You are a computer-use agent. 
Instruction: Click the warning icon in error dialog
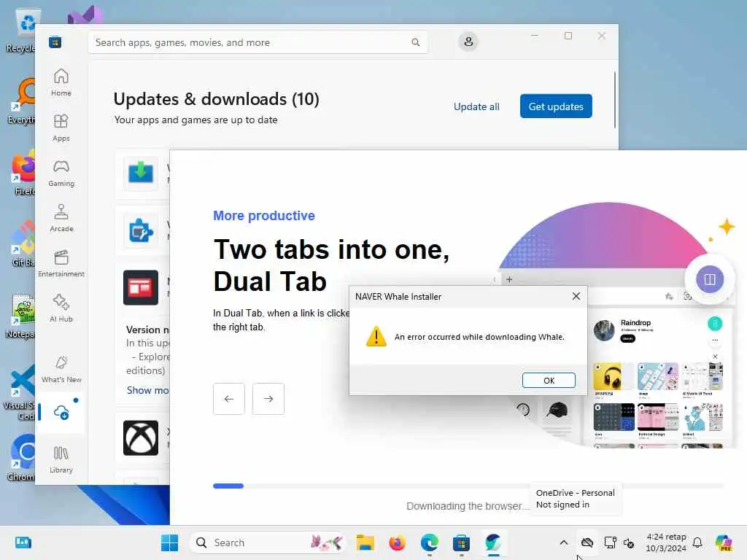[x=376, y=336]
